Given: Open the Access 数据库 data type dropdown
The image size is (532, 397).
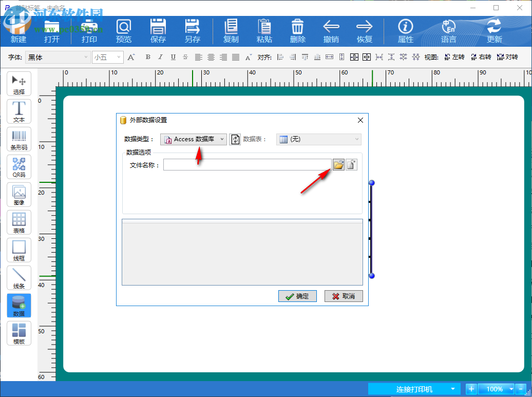Looking at the screenshot, I should coord(194,139).
